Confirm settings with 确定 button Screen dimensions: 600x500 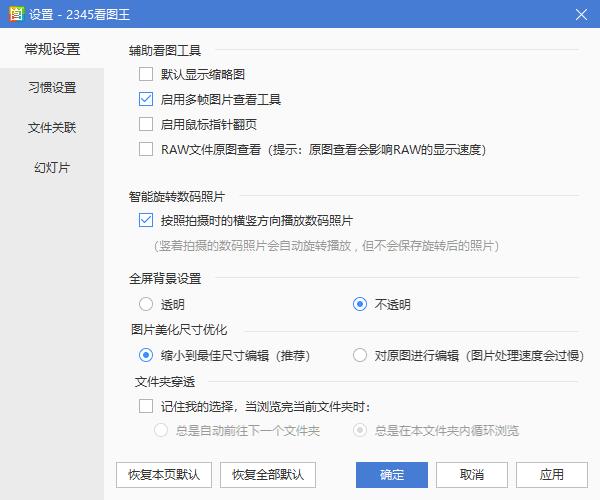coord(392,475)
